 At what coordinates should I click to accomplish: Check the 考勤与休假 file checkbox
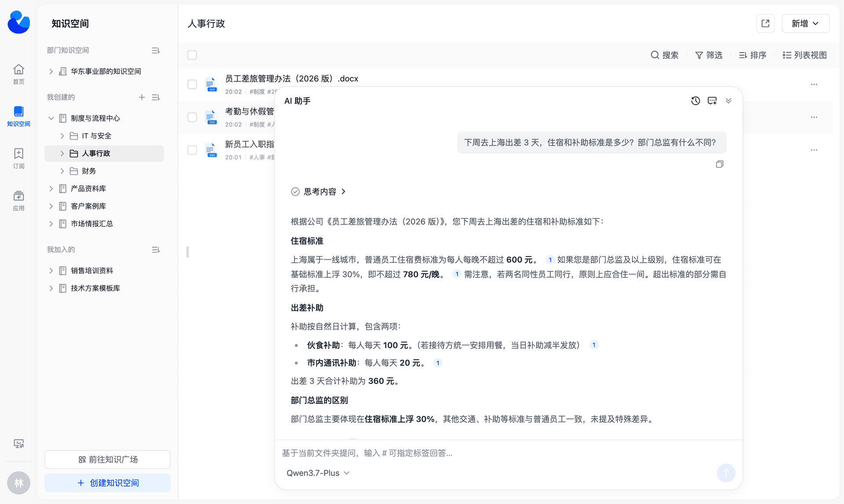[192, 117]
